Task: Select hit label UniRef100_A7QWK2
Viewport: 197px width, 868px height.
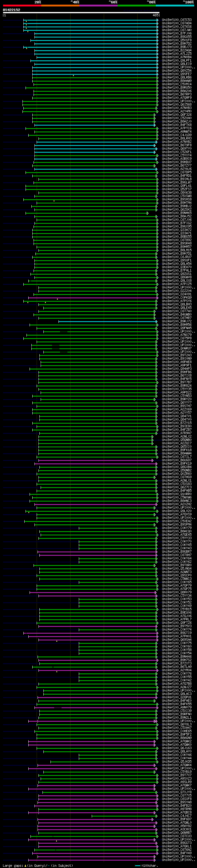Action: tap(176, 741)
